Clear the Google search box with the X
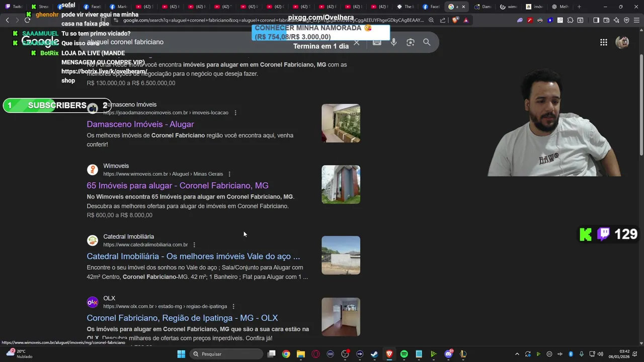This screenshot has width=644, height=362. click(357, 42)
